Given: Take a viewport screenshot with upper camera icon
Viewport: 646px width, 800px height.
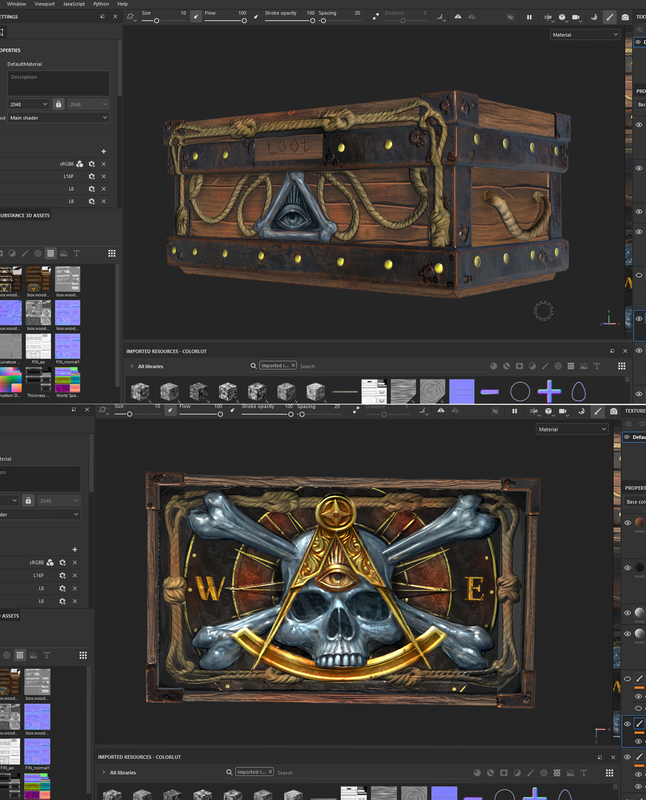Looking at the screenshot, I should (x=625, y=17).
